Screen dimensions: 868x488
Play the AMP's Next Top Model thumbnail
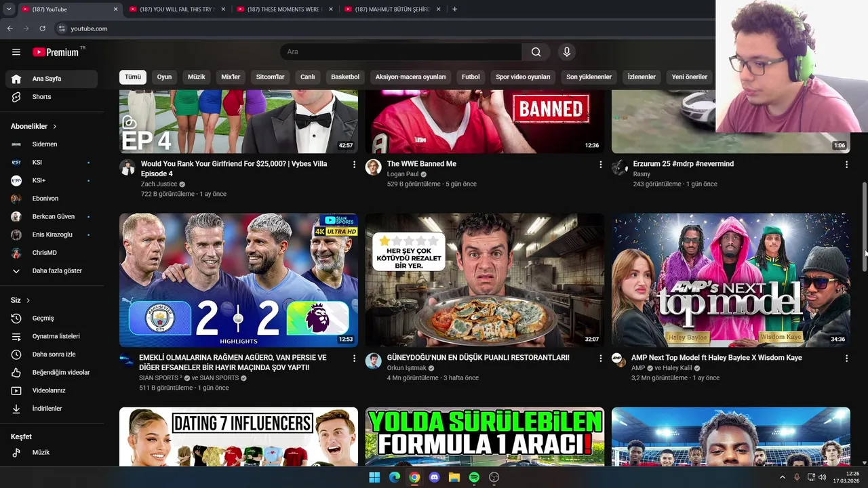tap(731, 281)
